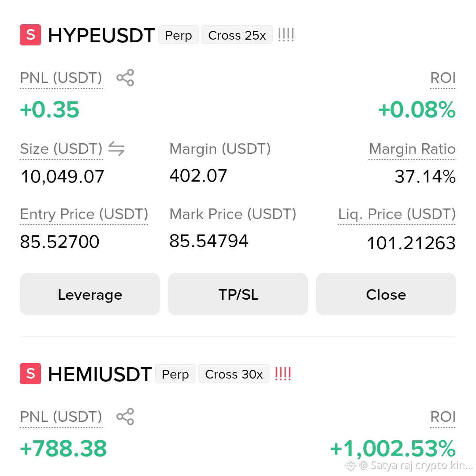This screenshot has height=476, width=476.
Task: Tap the Perp tag next to HEMIUSDT
Action: click(175, 374)
